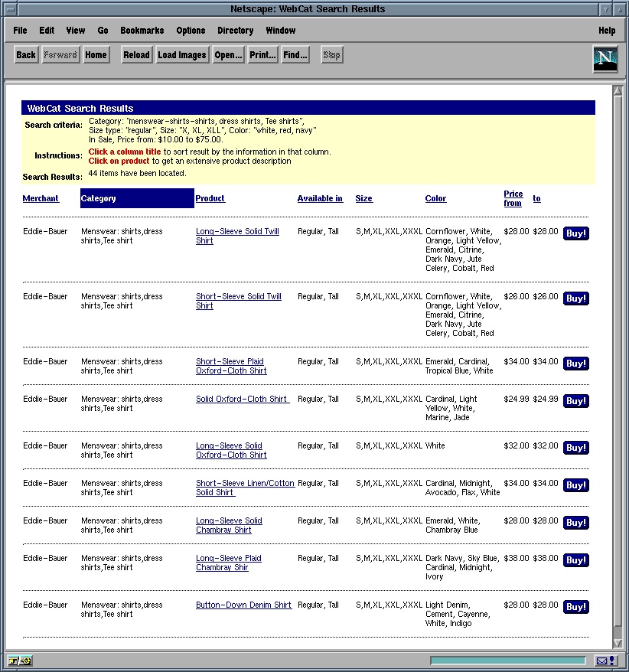629x672 pixels.
Task: Open Button-Down Denim Shirt product link
Action: (x=244, y=605)
